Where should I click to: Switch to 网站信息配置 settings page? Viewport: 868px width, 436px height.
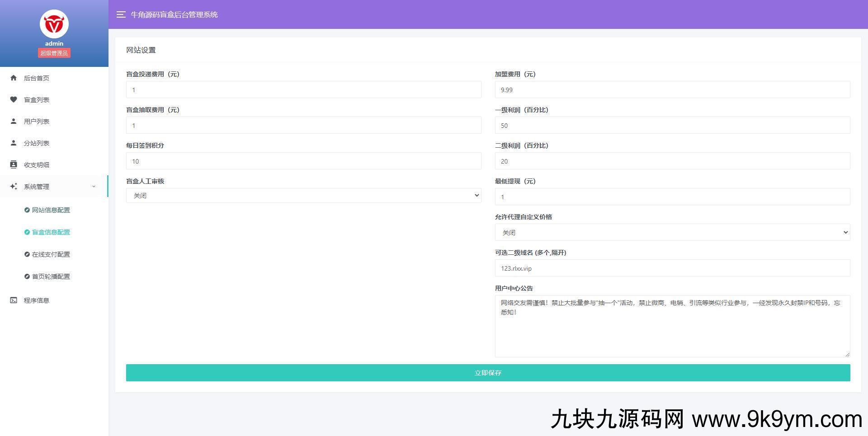(x=50, y=210)
